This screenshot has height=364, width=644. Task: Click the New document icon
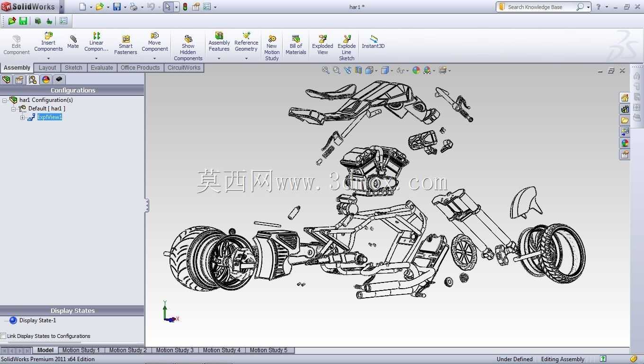(x=83, y=7)
